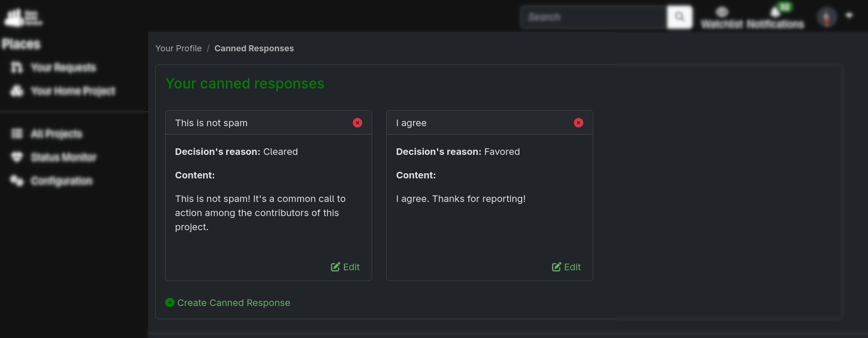Click the 'Canned Responses' breadcrumb text
The image size is (868, 338).
pyautogui.click(x=254, y=48)
